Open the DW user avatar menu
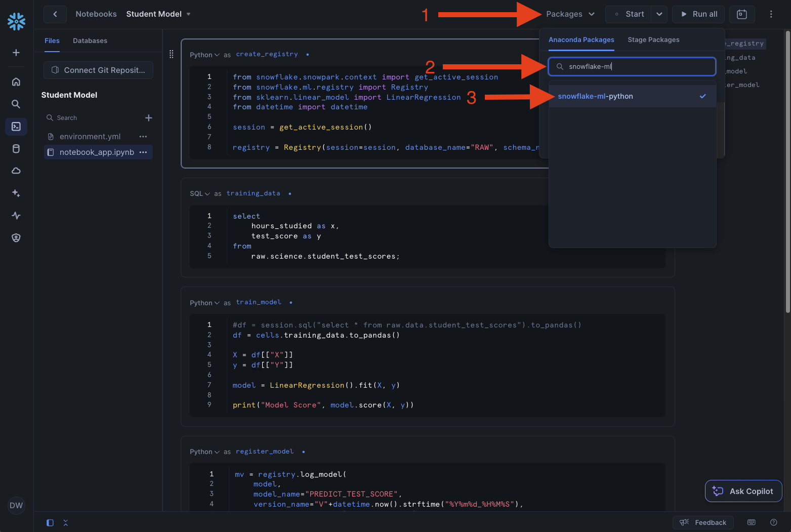Image resolution: width=791 pixels, height=532 pixels. (16, 505)
